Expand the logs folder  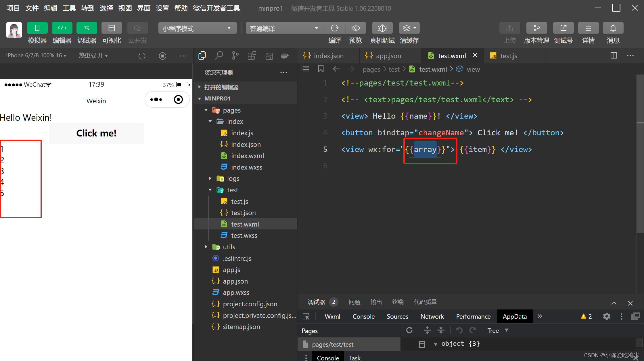233,178
